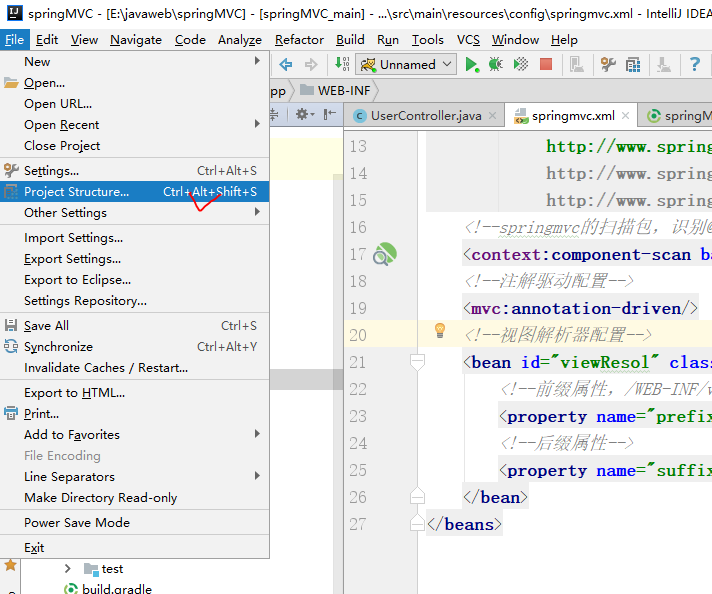
Task: Open the View menu
Action: [84, 40]
